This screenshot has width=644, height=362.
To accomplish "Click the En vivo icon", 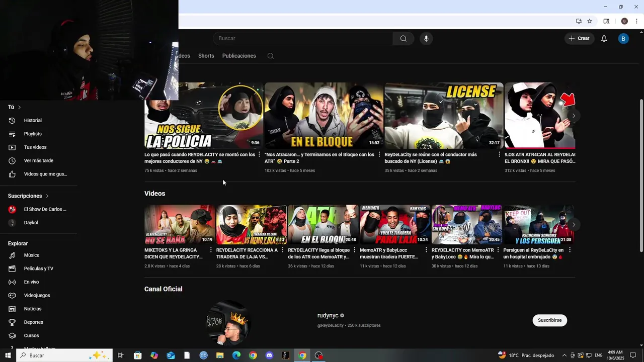I will pos(13,282).
